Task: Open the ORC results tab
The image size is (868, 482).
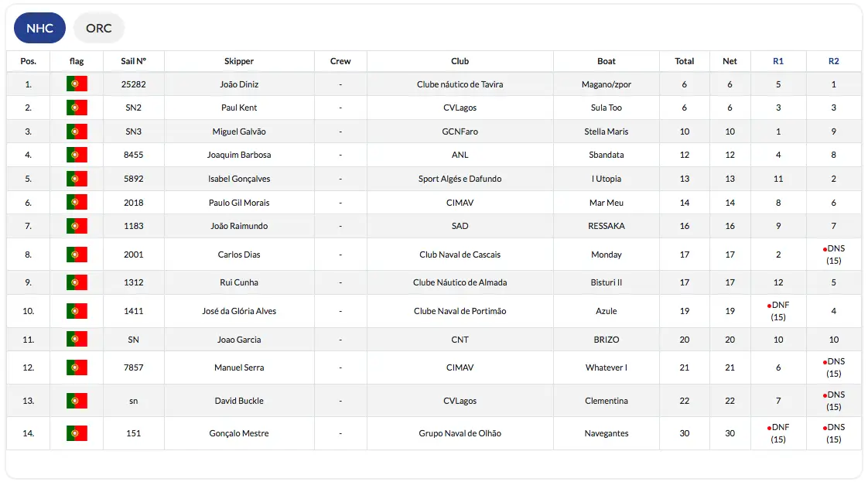Action: [99, 29]
